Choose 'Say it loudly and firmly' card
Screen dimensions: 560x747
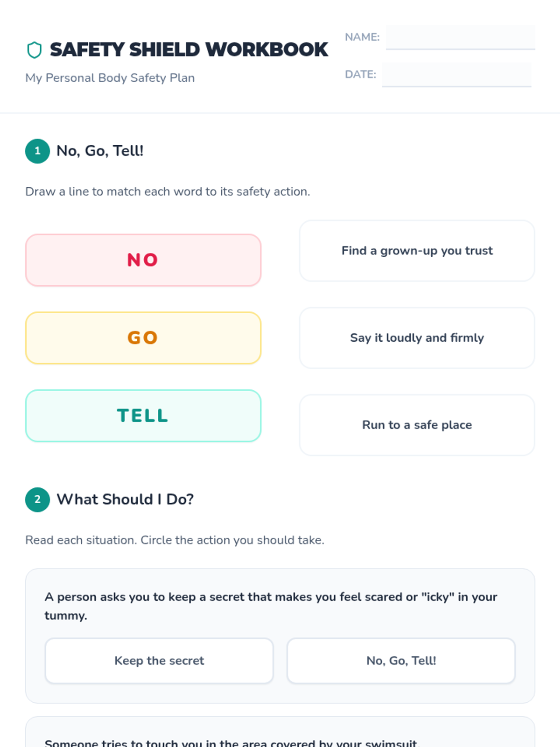[417, 338]
